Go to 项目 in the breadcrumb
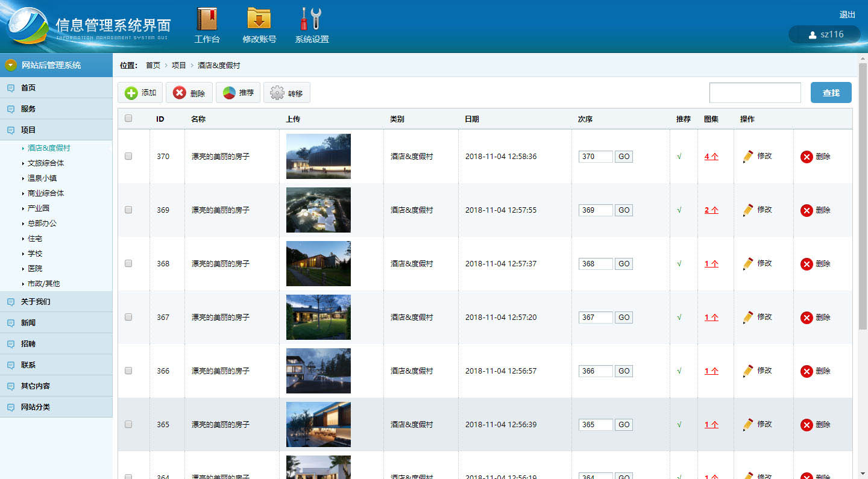 pyautogui.click(x=179, y=65)
